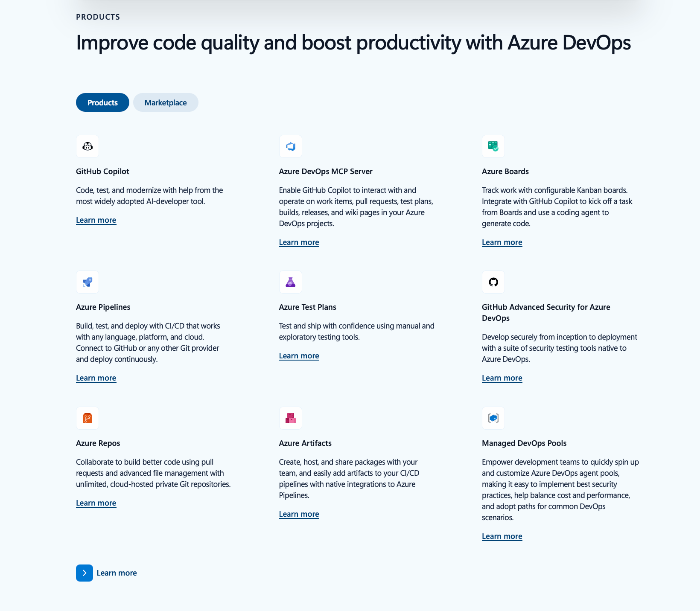Click the GitHub Advanced Security description text
This screenshot has height=611, width=700.
click(x=560, y=348)
